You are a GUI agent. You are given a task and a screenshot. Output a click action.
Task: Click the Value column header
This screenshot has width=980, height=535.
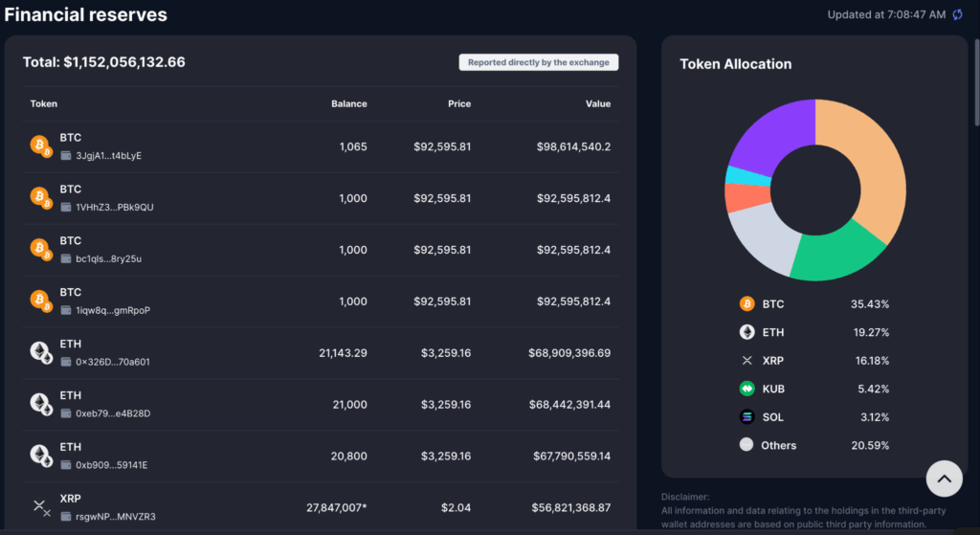click(598, 103)
